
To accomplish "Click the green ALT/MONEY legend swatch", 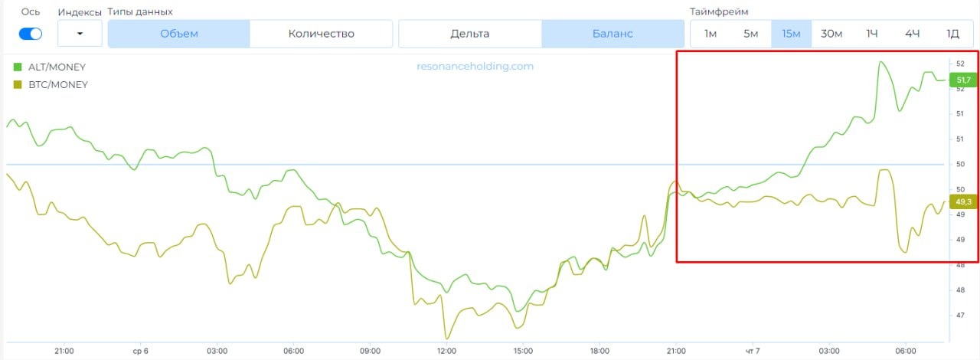I will click(x=18, y=67).
